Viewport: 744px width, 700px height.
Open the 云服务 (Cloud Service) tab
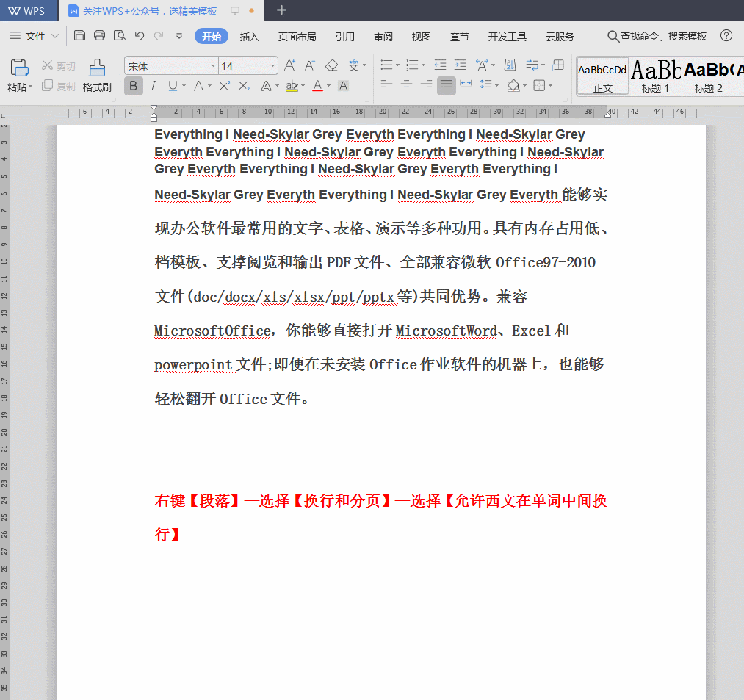(x=560, y=37)
